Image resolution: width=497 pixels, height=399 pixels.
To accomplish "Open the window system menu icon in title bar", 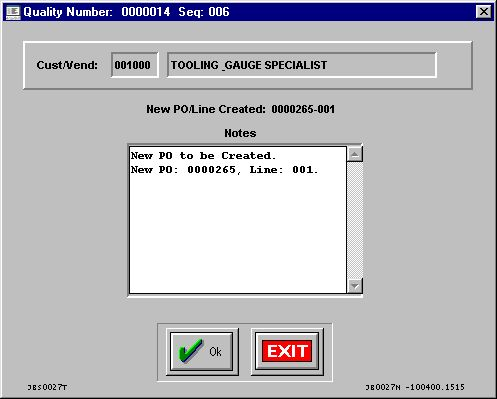I will coord(13,12).
